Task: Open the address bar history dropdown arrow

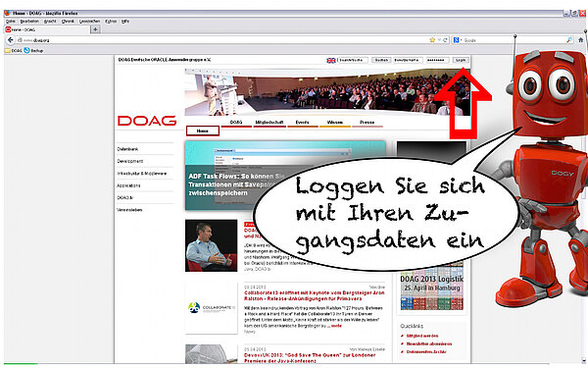Action: 439,40
